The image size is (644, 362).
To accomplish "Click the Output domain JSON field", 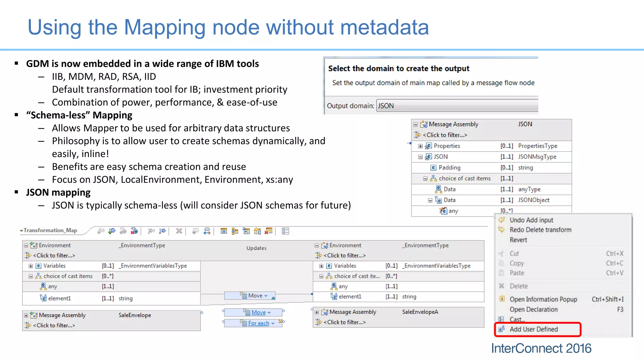I will click(x=457, y=106).
